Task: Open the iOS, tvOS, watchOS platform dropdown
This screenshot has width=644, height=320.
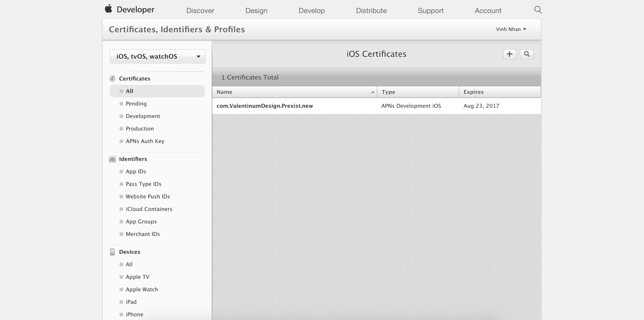Action: click(x=158, y=56)
